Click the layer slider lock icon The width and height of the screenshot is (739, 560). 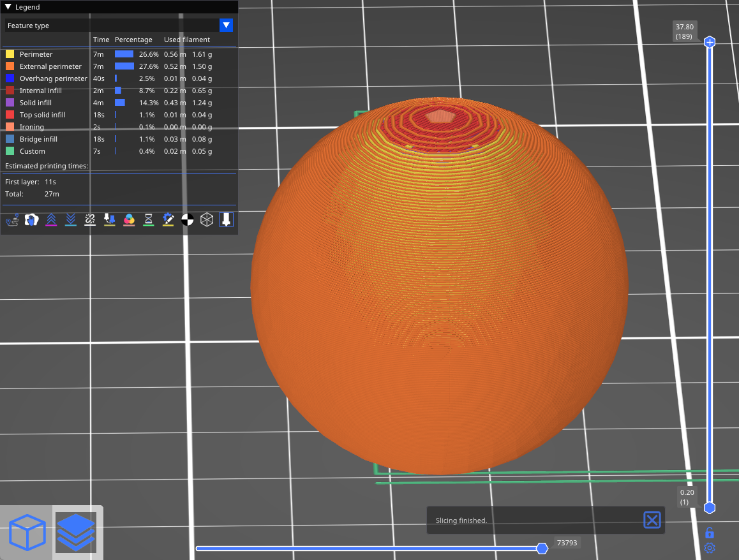(x=709, y=533)
